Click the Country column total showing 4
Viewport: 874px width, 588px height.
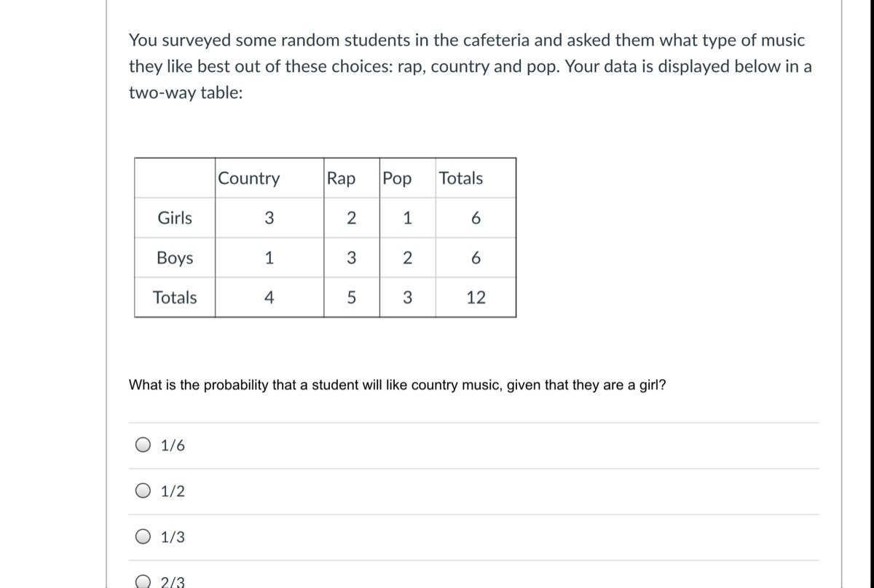269,297
